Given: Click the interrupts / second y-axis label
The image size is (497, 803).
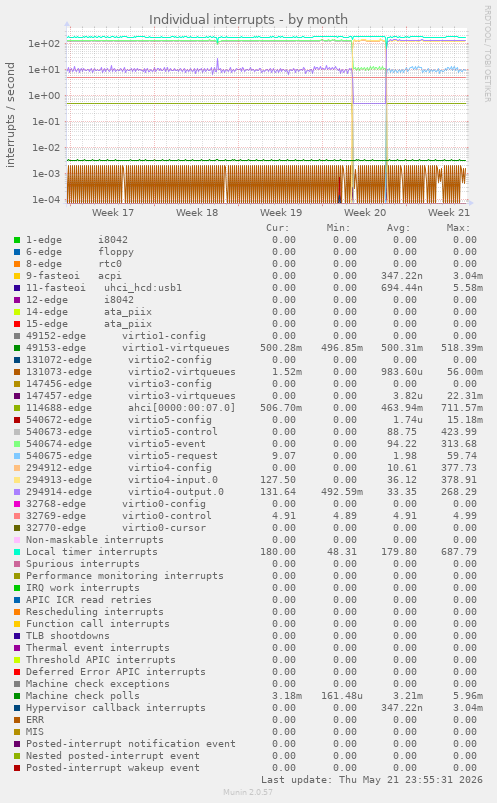Looking at the screenshot, I should coord(10,115).
